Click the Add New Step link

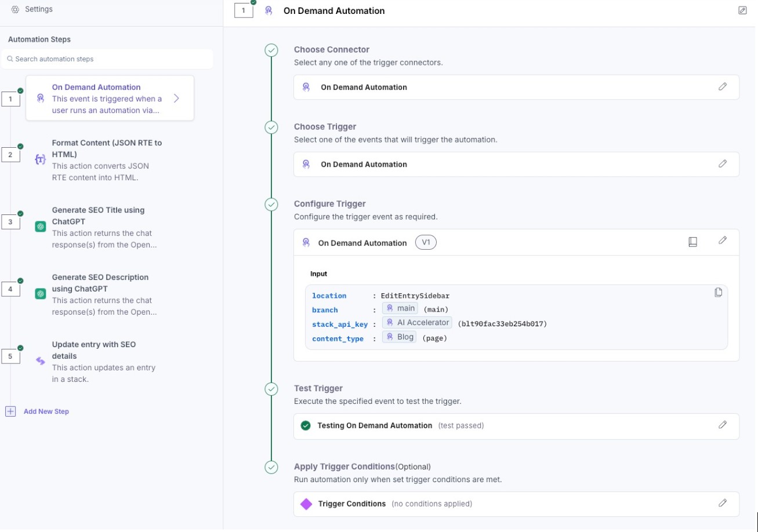[46, 411]
